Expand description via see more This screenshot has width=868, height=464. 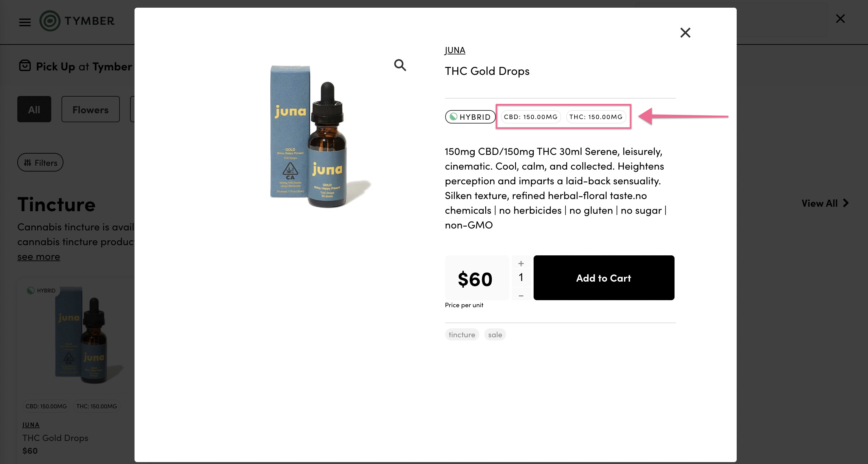tap(39, 257)
